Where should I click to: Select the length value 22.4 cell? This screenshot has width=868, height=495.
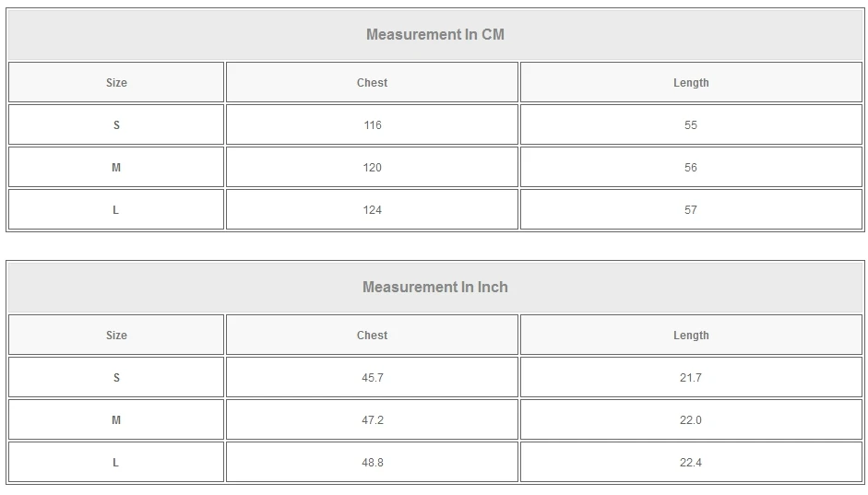pos(691,463)
